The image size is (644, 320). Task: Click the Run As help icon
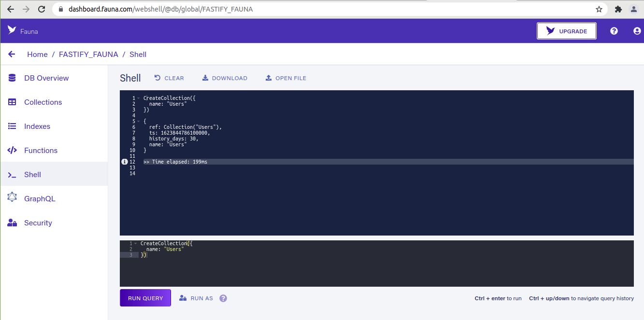223,298
